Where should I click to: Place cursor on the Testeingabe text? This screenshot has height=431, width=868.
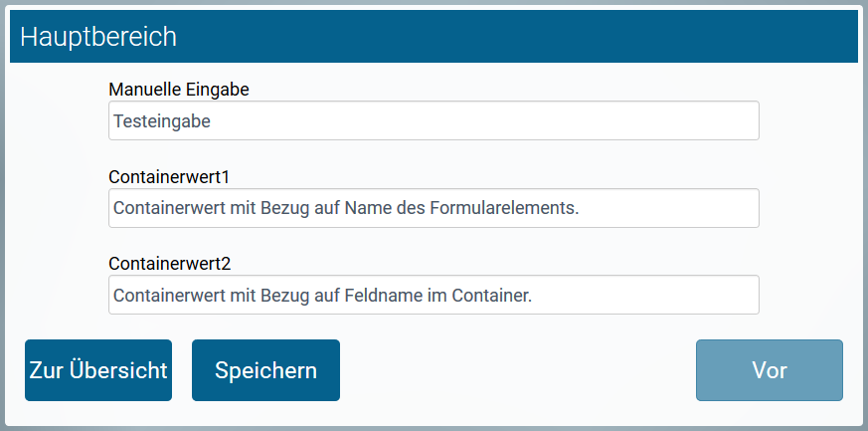coord(162,121)
